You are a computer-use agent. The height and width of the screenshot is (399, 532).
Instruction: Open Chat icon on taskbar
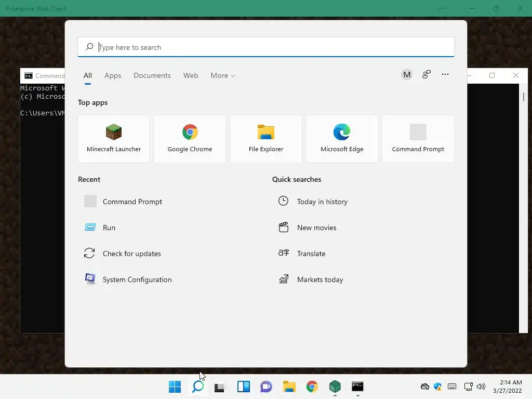coord(266,387)
